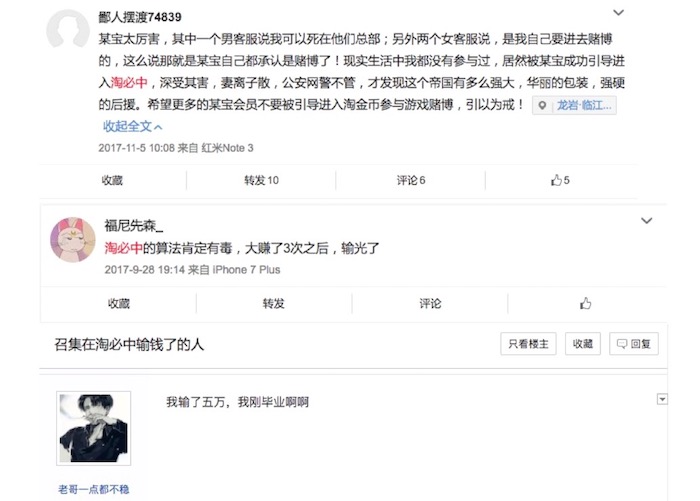This screenshot has width=700, height=501.
Task: Click thumbs-up icon on 福尼先森_ post
Action: 585,304
